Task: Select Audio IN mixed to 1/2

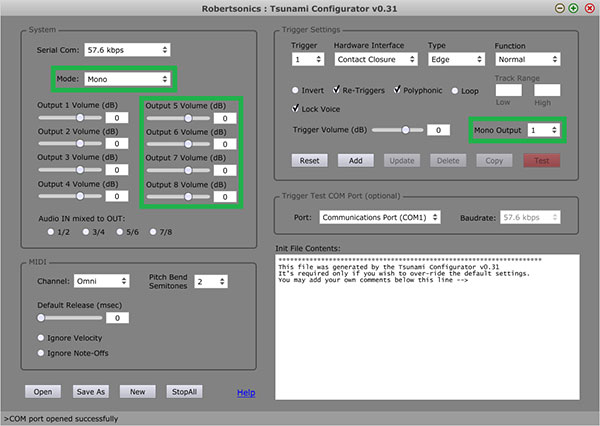Action: point(51,232)
